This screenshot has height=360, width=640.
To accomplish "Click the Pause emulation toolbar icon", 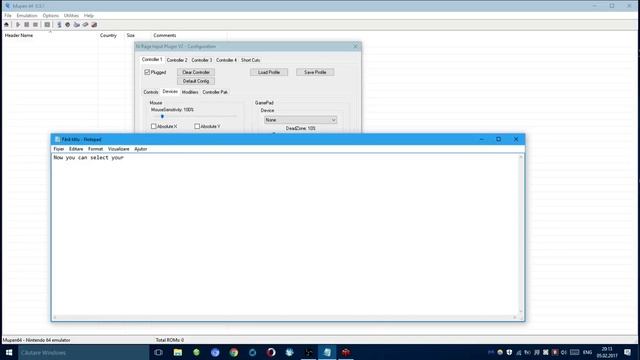I will coord(27,24).
